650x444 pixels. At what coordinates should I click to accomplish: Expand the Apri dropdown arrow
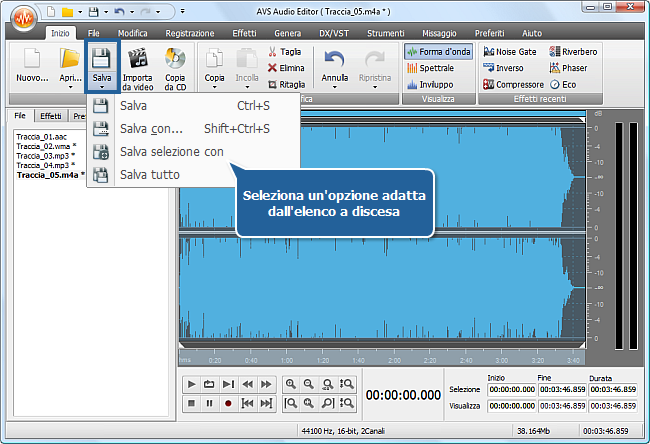[x=70, y=87]
